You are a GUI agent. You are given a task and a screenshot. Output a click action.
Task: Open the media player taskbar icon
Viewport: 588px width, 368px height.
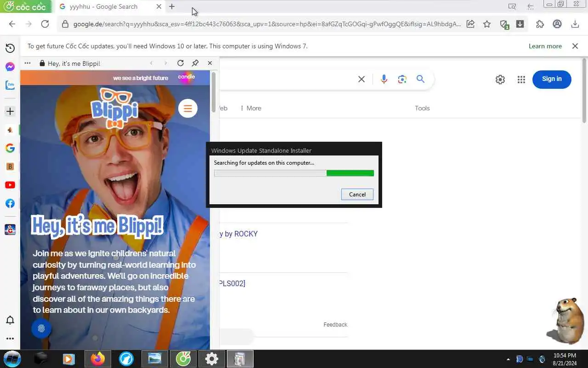(x=69, y=359)
